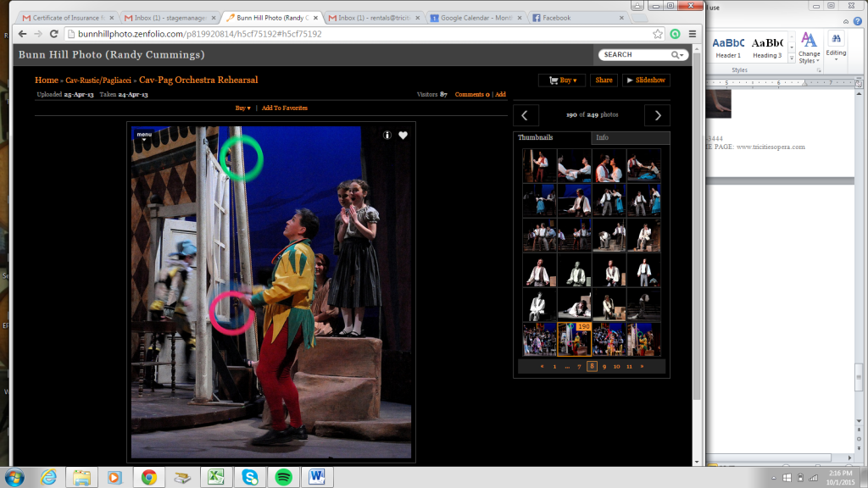Switch to the Google Calendar browser tab

point(475,18)
